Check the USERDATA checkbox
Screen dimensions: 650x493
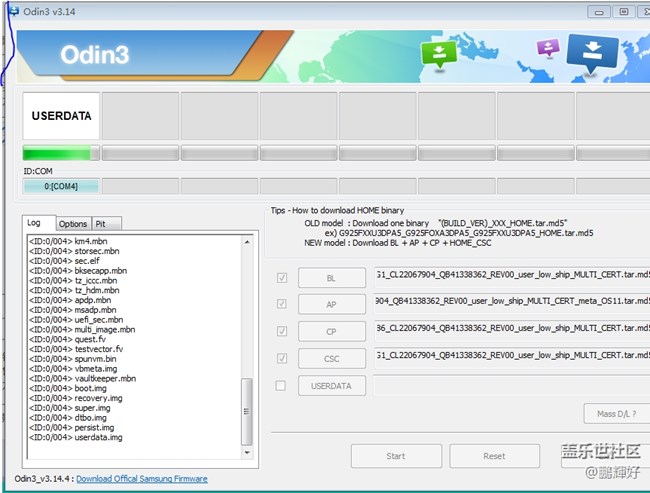point(281,385)
